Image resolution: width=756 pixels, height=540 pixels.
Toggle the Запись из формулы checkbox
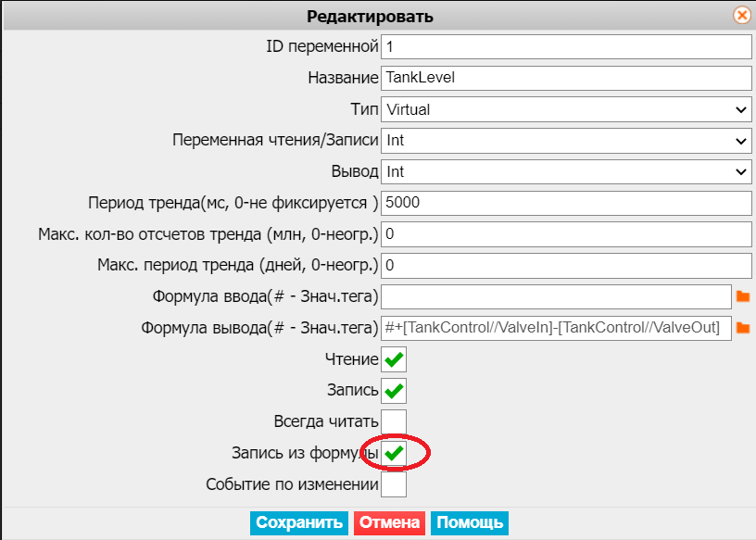pos(394,453)
